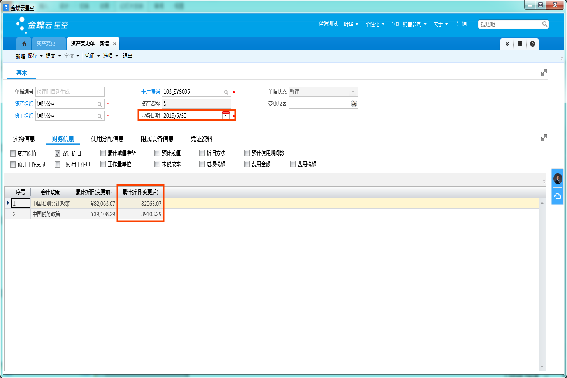
Task: Open the lookup magnifier in the 卡片编码 field
Action: point(226,92)
